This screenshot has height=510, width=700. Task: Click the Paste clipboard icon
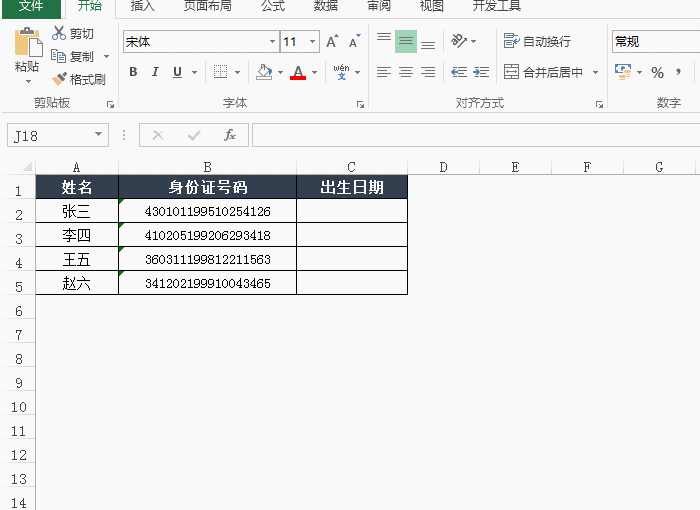(28, 42)
